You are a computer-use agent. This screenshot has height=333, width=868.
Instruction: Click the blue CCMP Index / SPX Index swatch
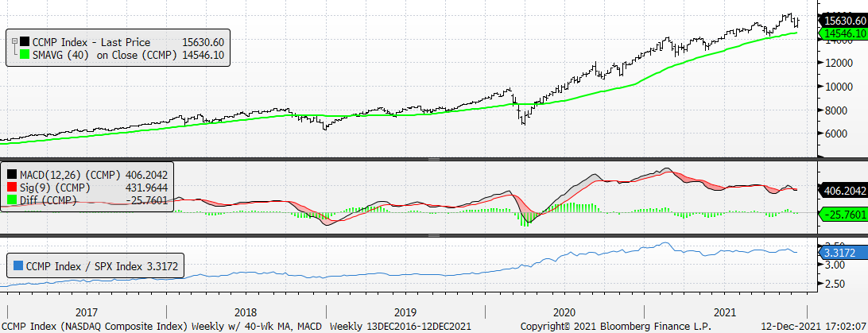pyautogui.click(x=18, y=265)
